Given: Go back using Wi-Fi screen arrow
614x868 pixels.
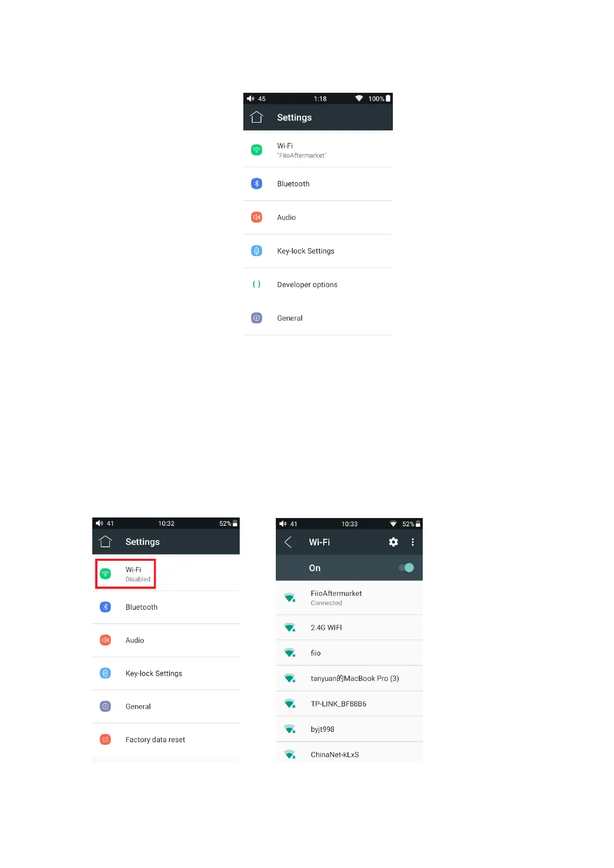Looking at the screenshot, I should pos(288,542).
